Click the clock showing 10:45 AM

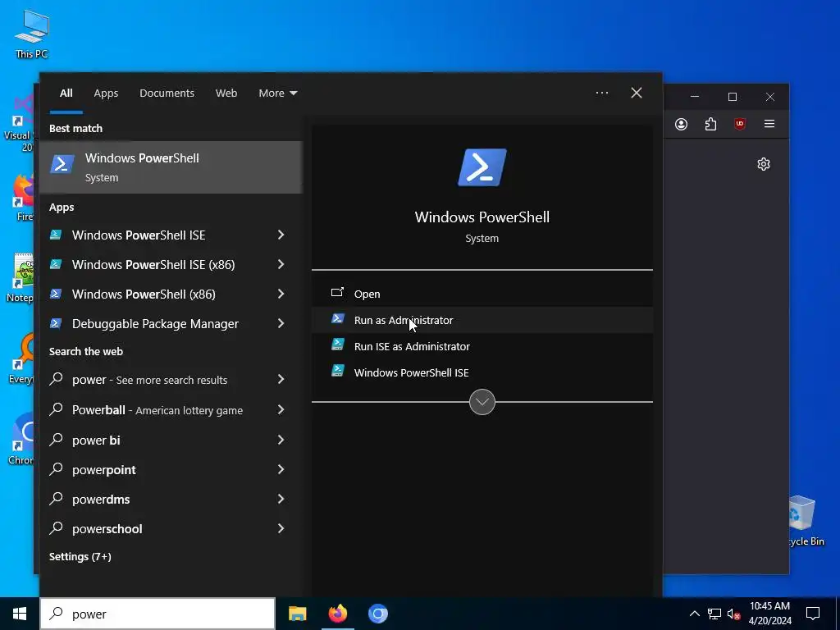coord(769,606)
